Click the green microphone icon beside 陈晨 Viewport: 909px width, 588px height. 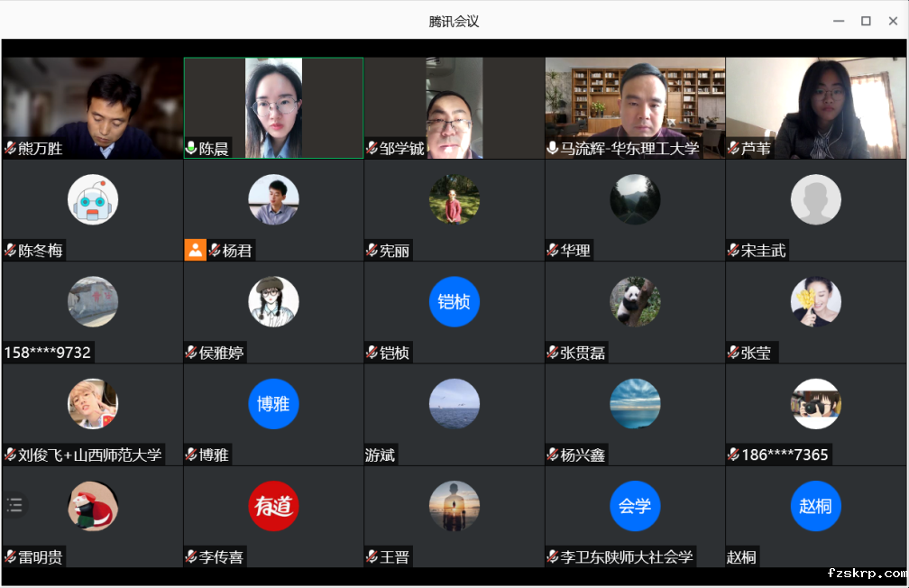coord(191,149)
